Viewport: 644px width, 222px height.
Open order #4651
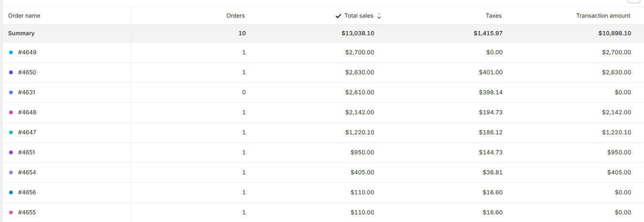coord(27,152)
